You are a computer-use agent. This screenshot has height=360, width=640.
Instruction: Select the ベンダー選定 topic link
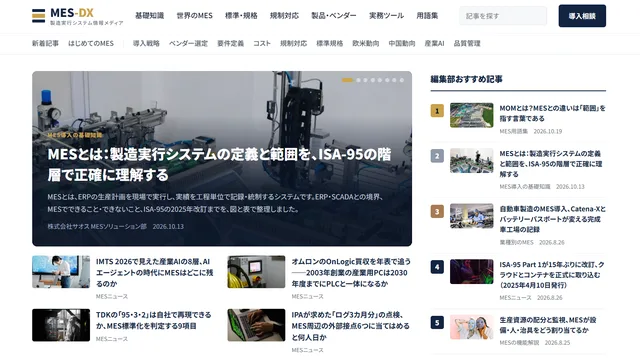tap(188, 43)
